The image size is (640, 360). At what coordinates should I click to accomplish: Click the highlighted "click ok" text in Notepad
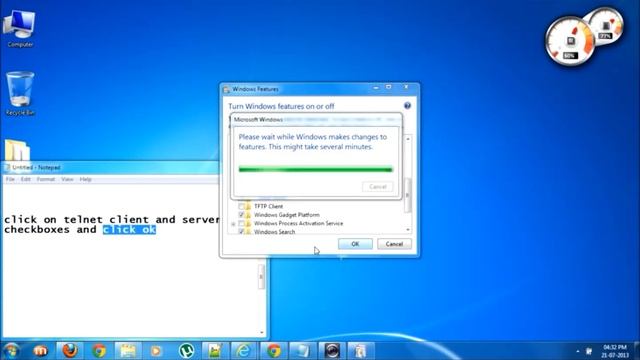(x=129, y=229)
